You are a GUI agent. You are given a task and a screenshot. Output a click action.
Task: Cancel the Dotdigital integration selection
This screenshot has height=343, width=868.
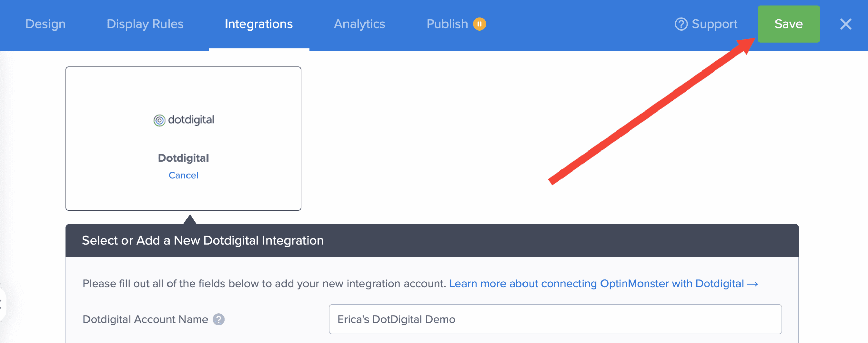[183, 175]
